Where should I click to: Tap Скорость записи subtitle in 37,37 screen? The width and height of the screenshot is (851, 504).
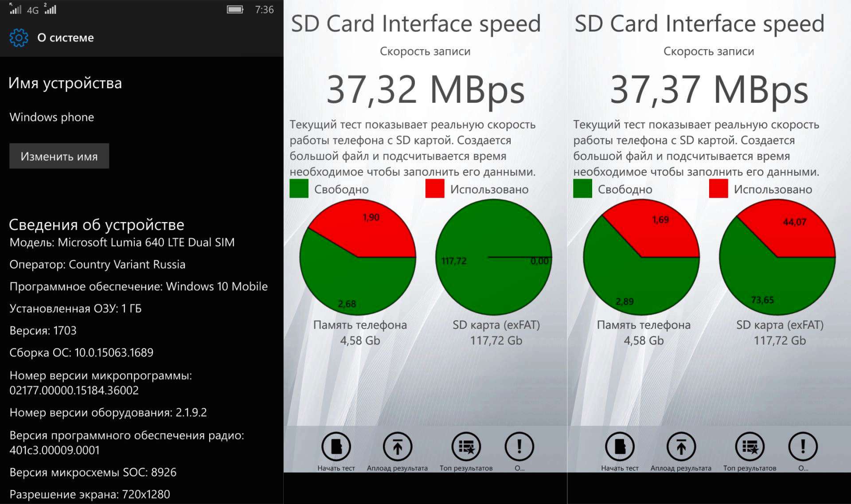coord(709,51)
